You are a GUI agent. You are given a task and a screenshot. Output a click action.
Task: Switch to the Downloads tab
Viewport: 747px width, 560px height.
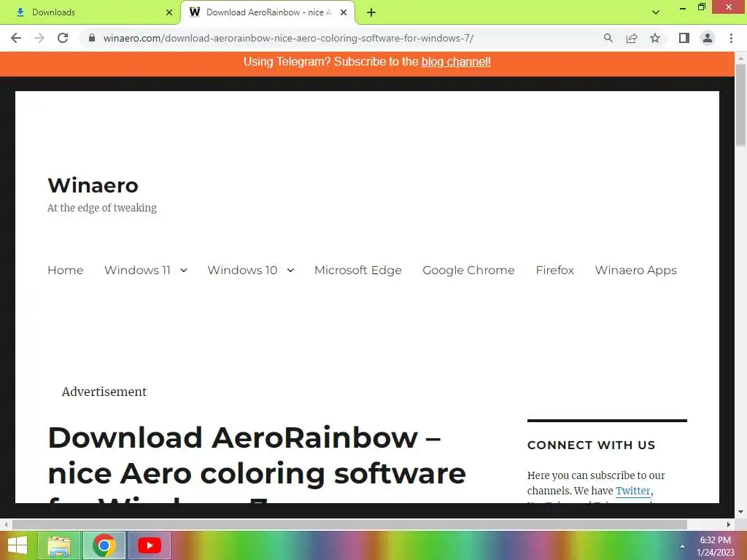coord(90,12)
